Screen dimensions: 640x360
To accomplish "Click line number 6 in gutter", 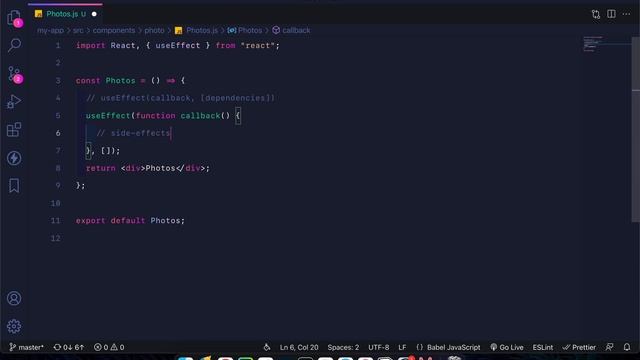I will (x=58, y=133).
